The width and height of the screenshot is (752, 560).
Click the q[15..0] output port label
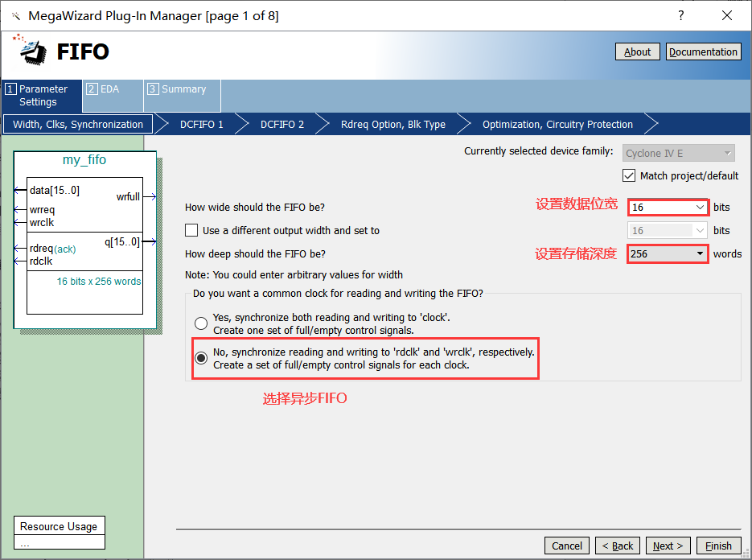pyautogui.click(x=122, y=241)
